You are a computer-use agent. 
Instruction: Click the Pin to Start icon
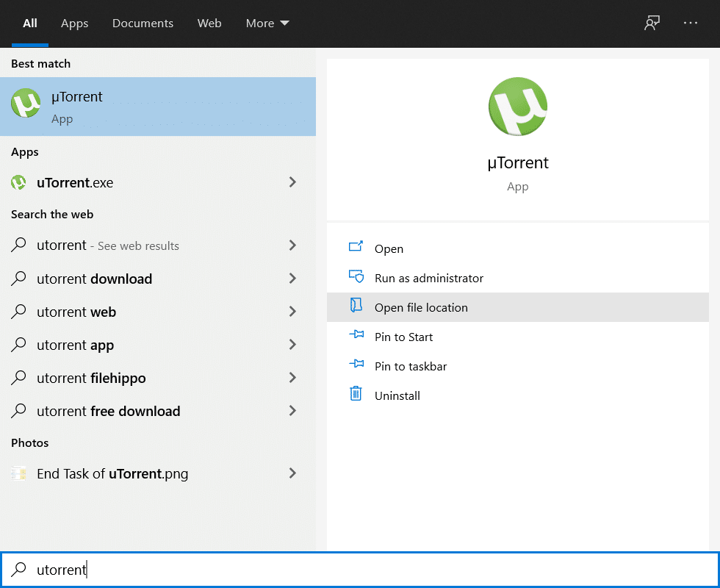(356, 337)
